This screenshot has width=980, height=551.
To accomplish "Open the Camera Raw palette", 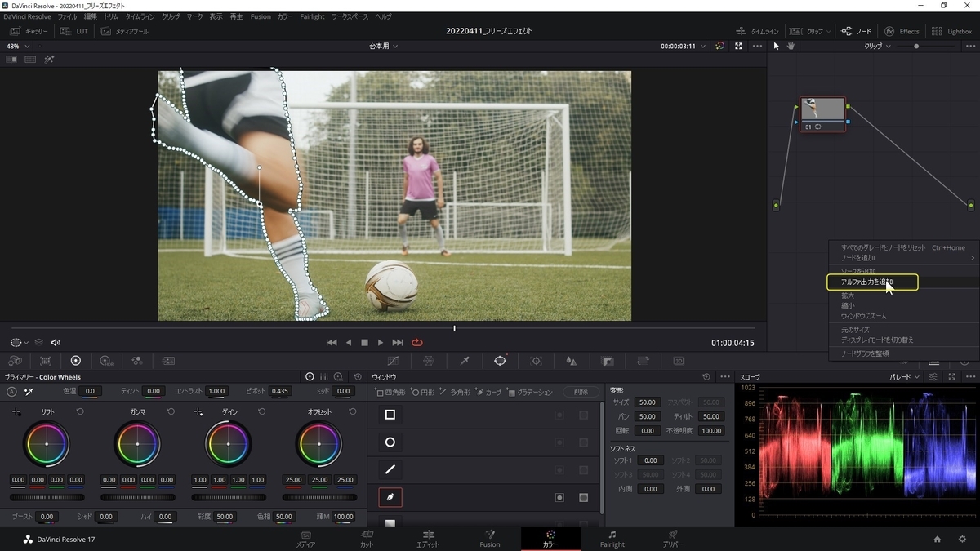I will (x=16, y=361).
